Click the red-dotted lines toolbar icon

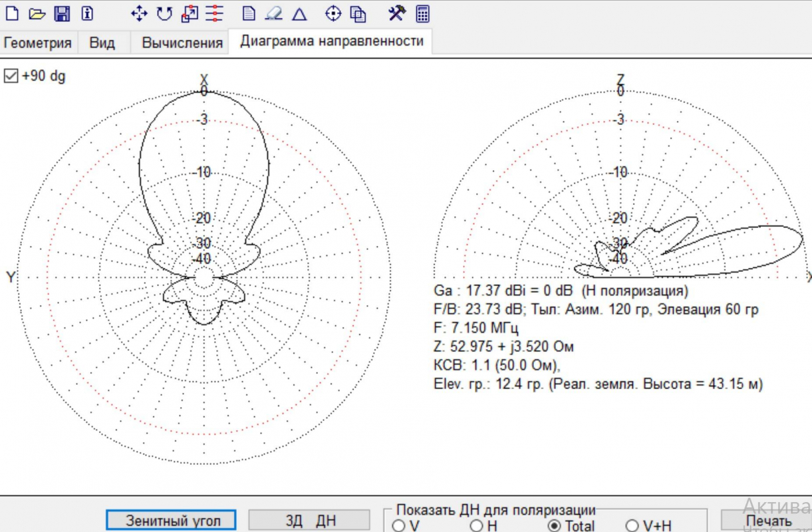214,13
